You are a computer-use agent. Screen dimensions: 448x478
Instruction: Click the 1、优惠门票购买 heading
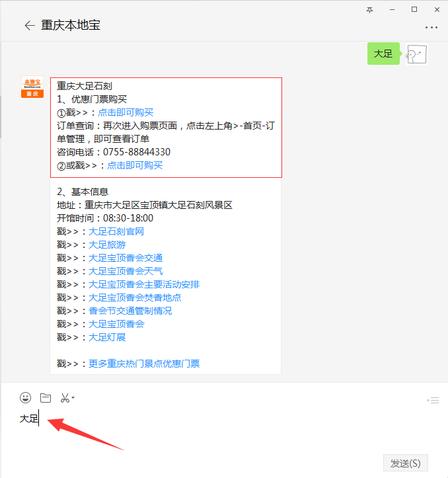[92, 99]
